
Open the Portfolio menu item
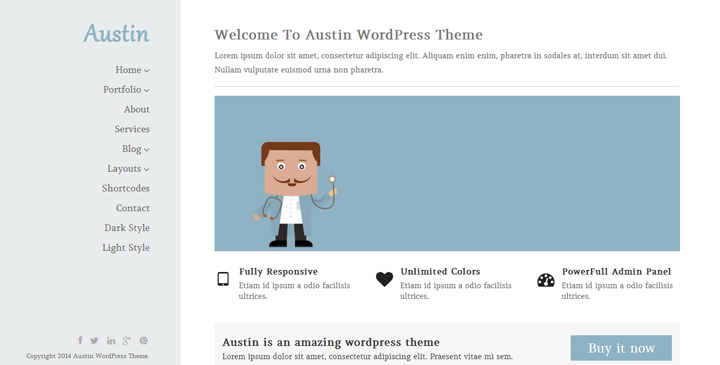[x=122, y=90]
